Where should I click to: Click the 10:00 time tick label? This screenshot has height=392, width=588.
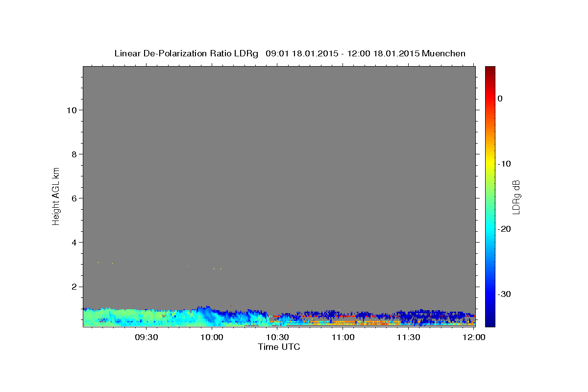click(x=212, y=337)
